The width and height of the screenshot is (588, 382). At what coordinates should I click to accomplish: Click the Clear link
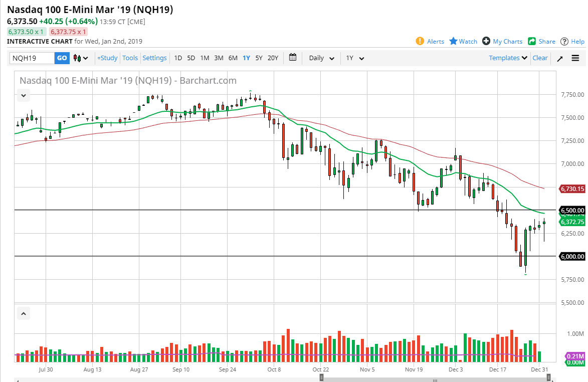(540, 58)
